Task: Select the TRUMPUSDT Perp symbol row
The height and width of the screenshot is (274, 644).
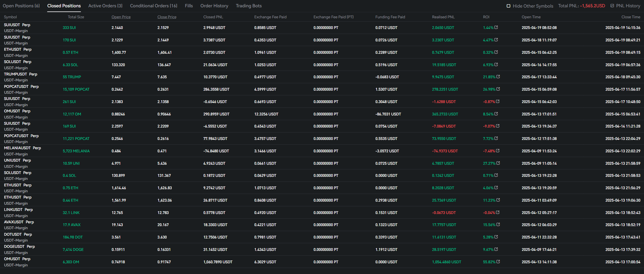Action: (21, 74)
